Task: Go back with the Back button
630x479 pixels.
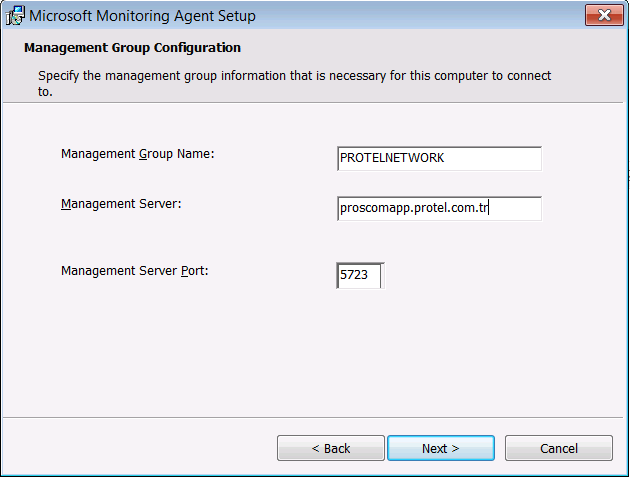Action: pos(330,448)
